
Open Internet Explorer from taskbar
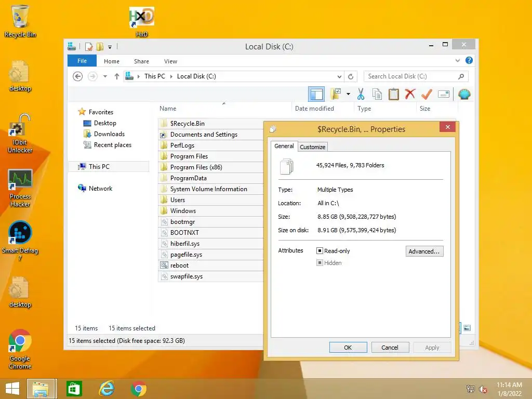pyautogui.click(x=107, y=389)
